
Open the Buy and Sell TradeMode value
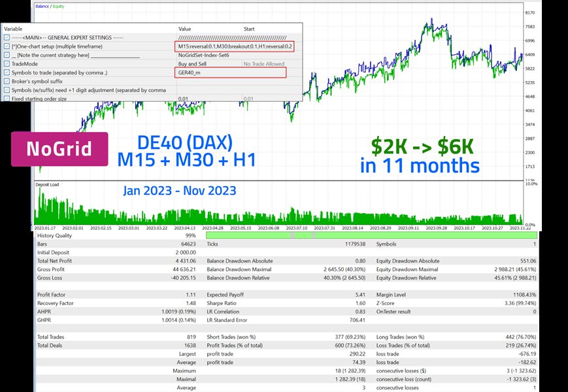pyautogui.click(x=192, y=64)
